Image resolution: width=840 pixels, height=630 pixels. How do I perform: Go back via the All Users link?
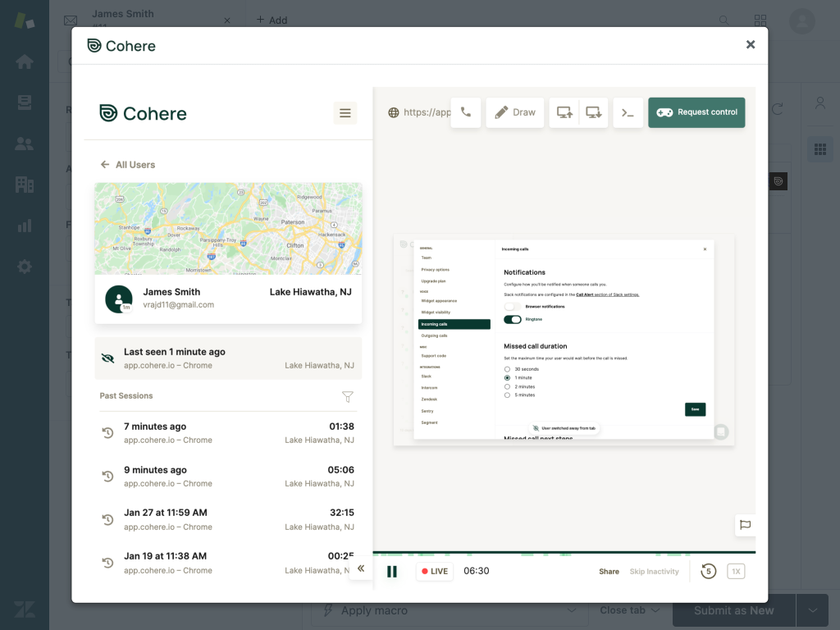click(x=127, y=164)
